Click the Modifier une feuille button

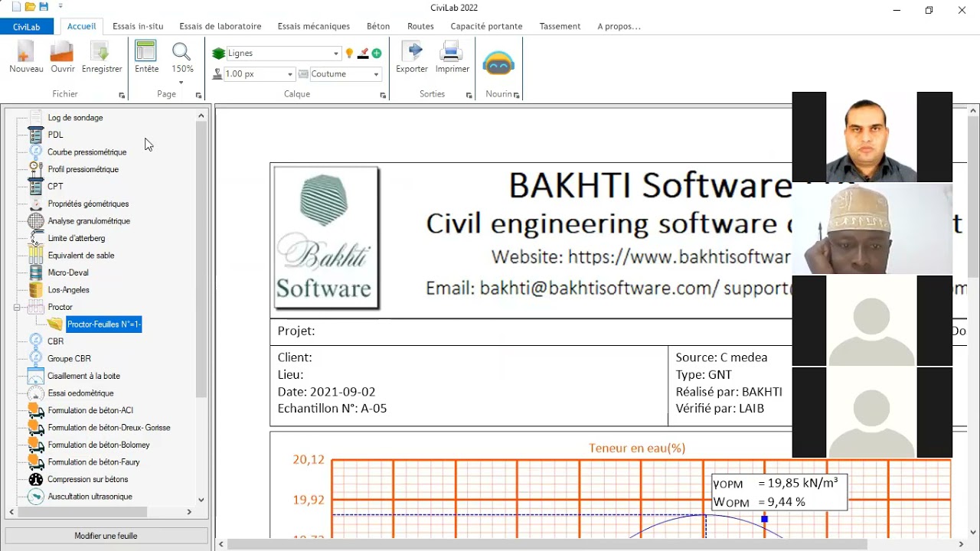[106, 536]
